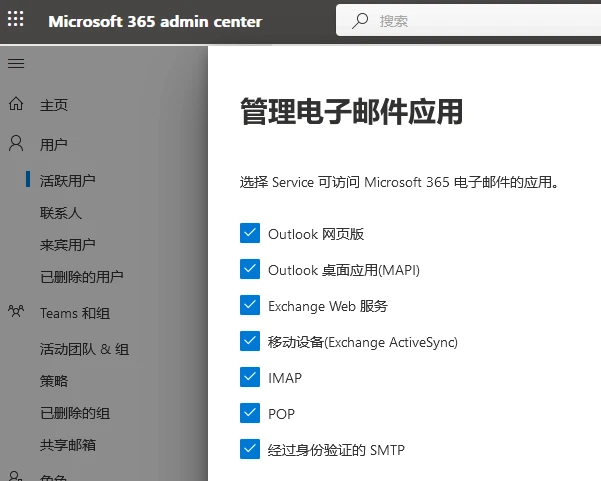Disable the POP checkbox

pyautogui.click(x=250, y=413)
